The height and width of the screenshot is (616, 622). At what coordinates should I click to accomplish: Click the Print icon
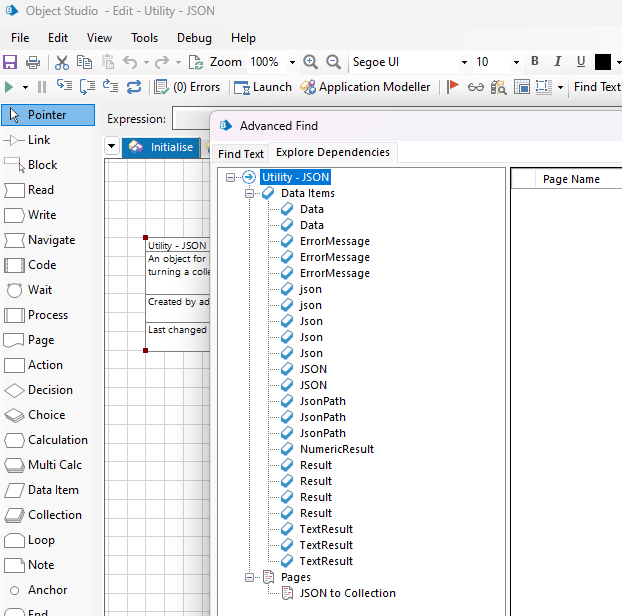[x=33, y=62]
